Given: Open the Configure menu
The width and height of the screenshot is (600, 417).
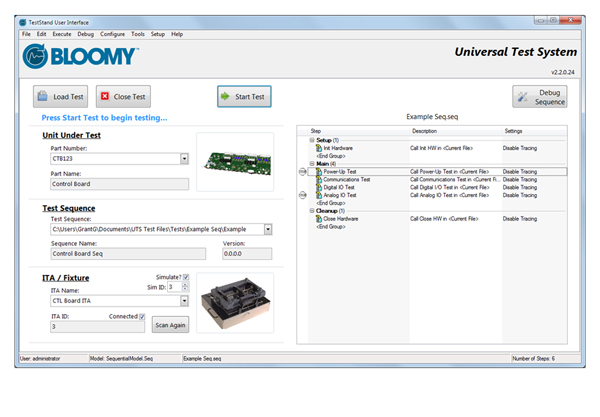Looking at the screenshot, I should click(x=112, y=34).
